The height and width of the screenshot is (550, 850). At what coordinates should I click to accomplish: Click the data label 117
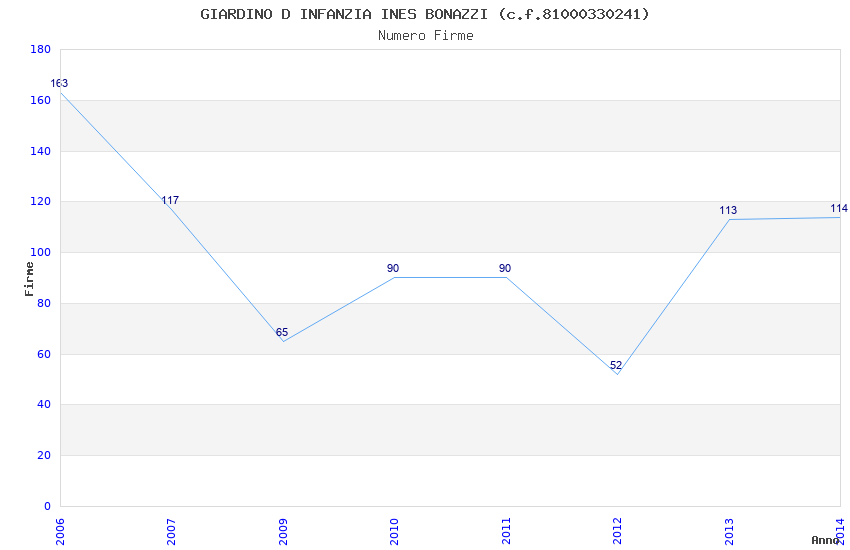(x=170, y=200)
